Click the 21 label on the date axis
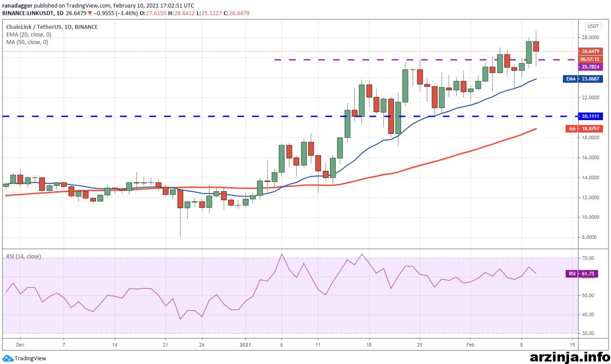Viewport: 611px width, 364px height. pos(165,344)
